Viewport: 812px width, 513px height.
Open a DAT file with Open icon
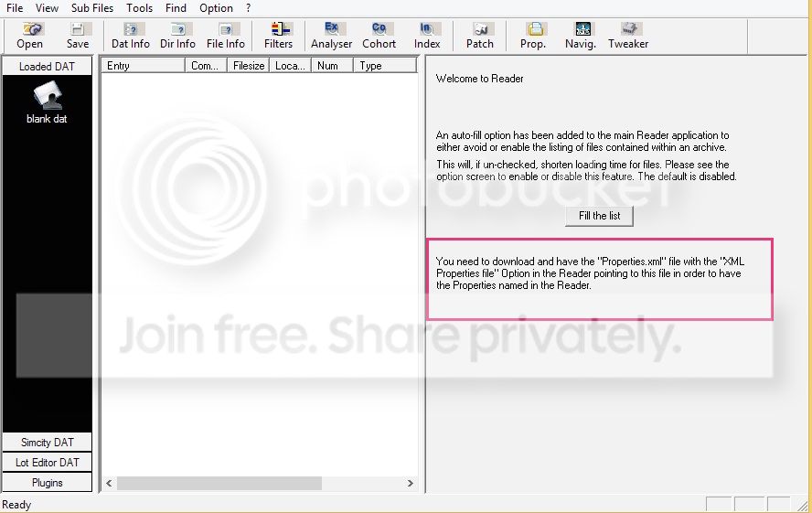click(x=30, y=35)
